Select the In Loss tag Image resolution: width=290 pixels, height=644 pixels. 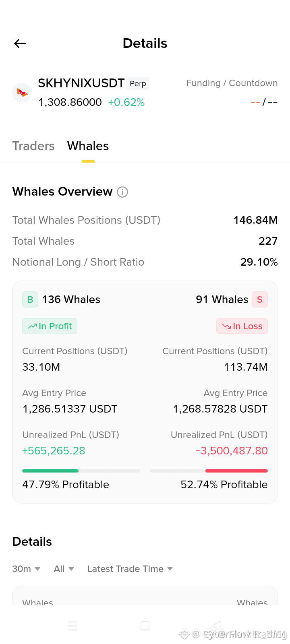(242, 326)
